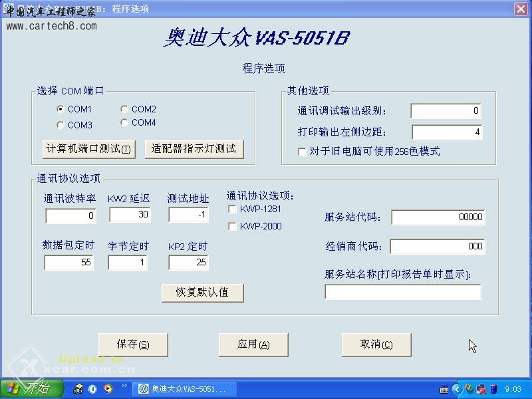Open the media player quick launch icon
The height and width of the screenshot is (399, 532).
[x=108, y=388]
